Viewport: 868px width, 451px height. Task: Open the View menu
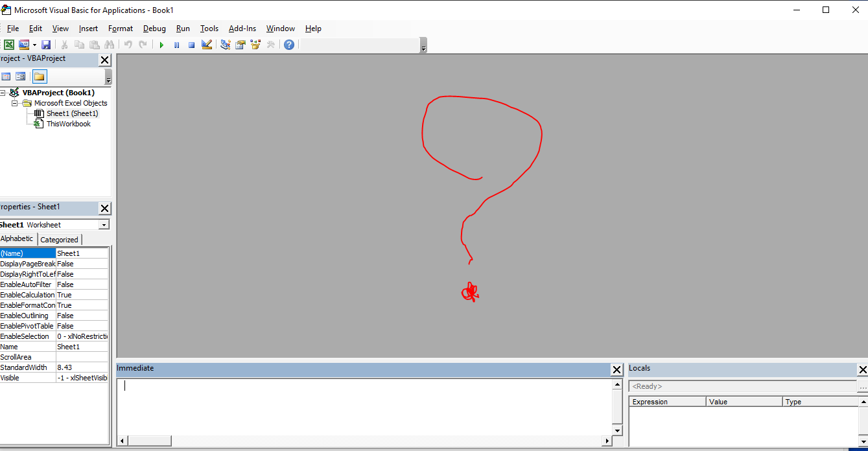tap(60, 29)
